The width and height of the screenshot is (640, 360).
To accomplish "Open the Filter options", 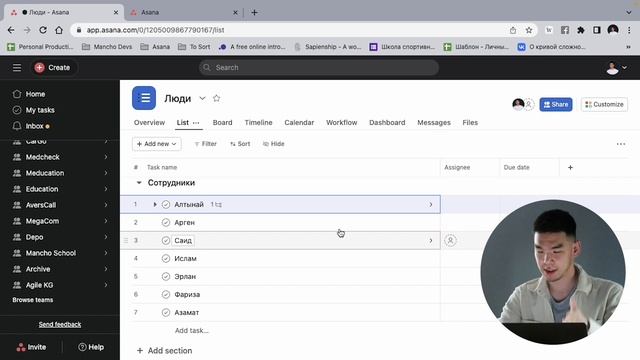I will 205,144.
